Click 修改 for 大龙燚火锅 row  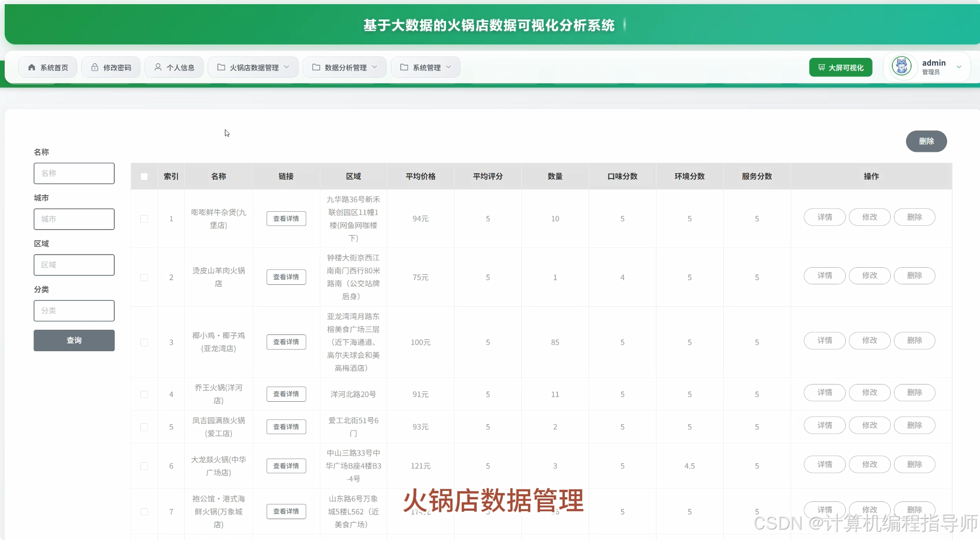click(x=869, y=464)
